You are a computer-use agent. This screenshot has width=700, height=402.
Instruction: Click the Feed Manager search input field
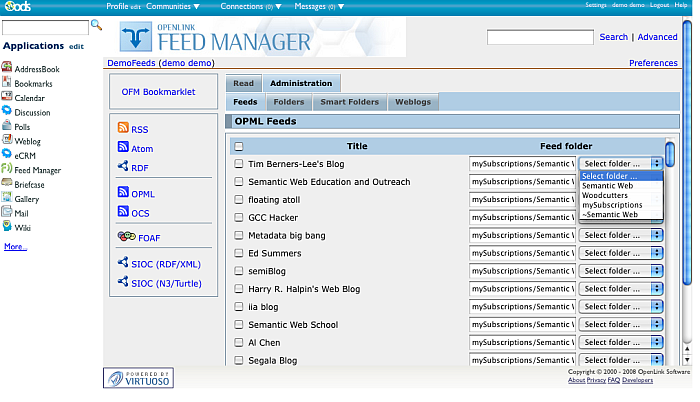tap(539, 37)
